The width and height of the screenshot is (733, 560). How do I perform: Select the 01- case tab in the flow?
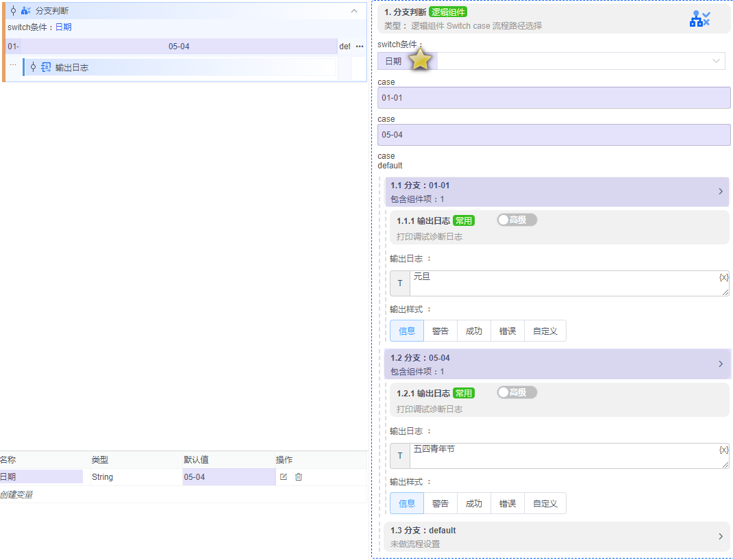pos(13,47)
